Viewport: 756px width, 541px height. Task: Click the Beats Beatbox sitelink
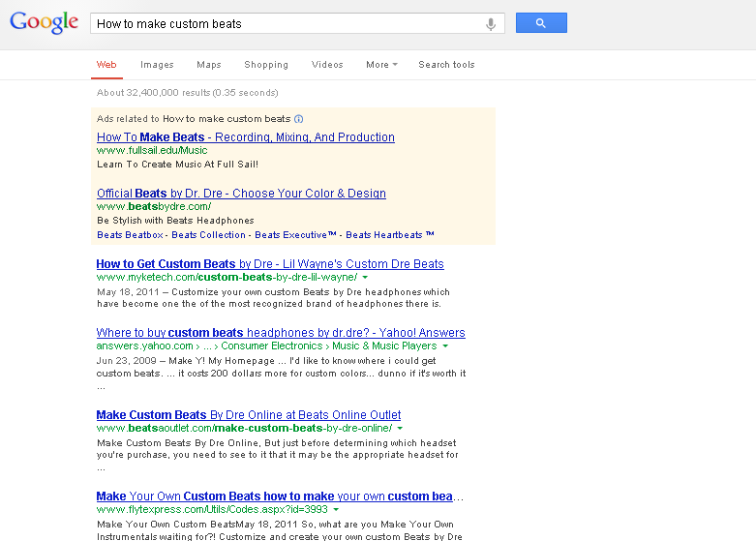point(130,235)
